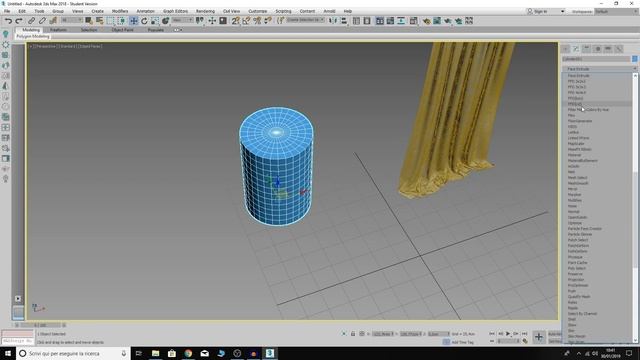The image size is (640, 360).
Task: Open the Rendering menu
Action: click(205, 11)
